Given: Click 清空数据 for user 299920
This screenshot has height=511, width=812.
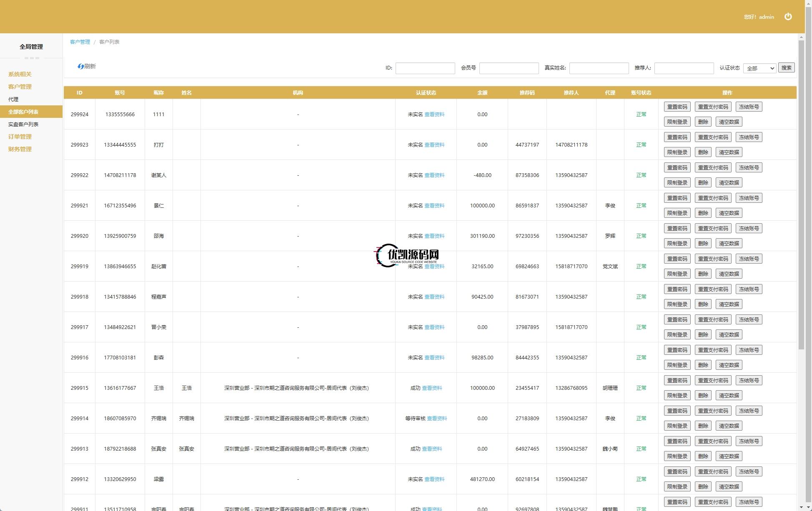Looking at the screenshot, I should point(729,244).
